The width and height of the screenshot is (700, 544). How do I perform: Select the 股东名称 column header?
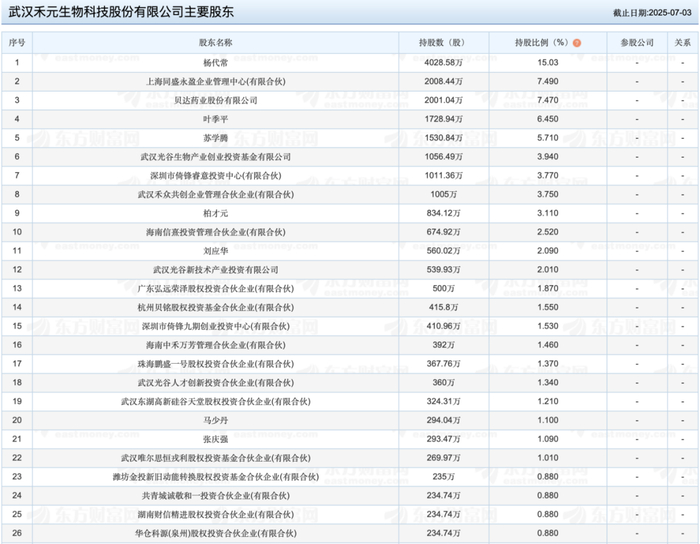[x=215, y=42]
